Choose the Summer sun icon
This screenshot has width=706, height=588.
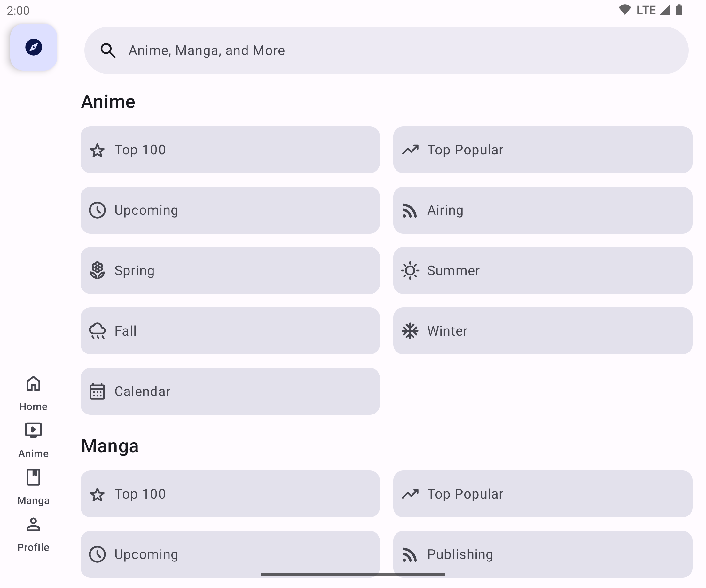[410, 270]
